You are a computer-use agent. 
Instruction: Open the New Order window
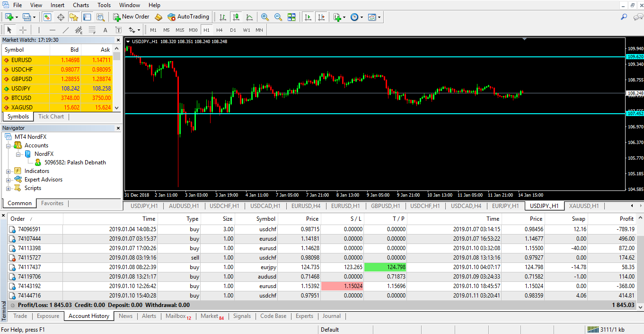point(131,17)
